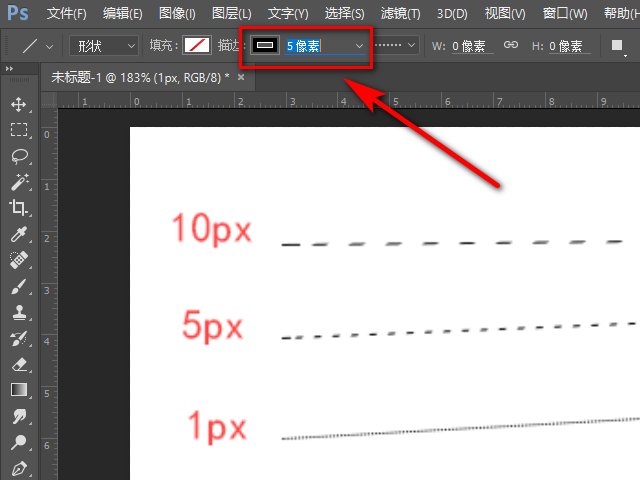Viewport: 640px width, 480px height.
Task: Select the Gradient tool
Action: coord(18,390)
